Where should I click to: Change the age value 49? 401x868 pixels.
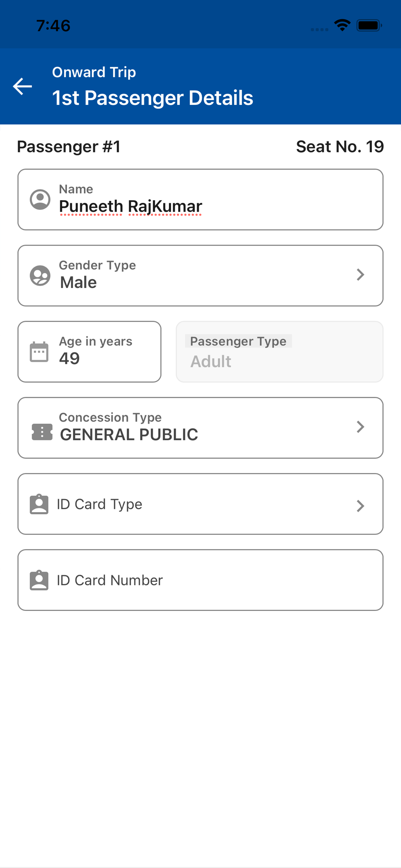(69, 358)
